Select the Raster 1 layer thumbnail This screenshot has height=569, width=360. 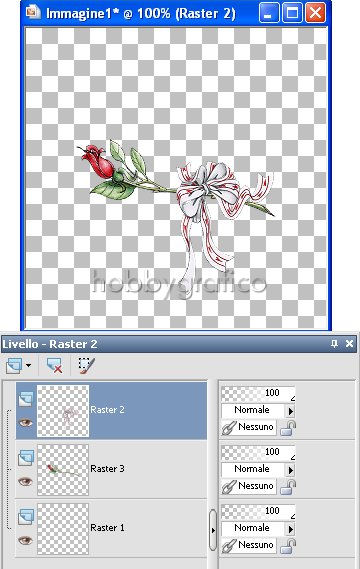[63, 529]
